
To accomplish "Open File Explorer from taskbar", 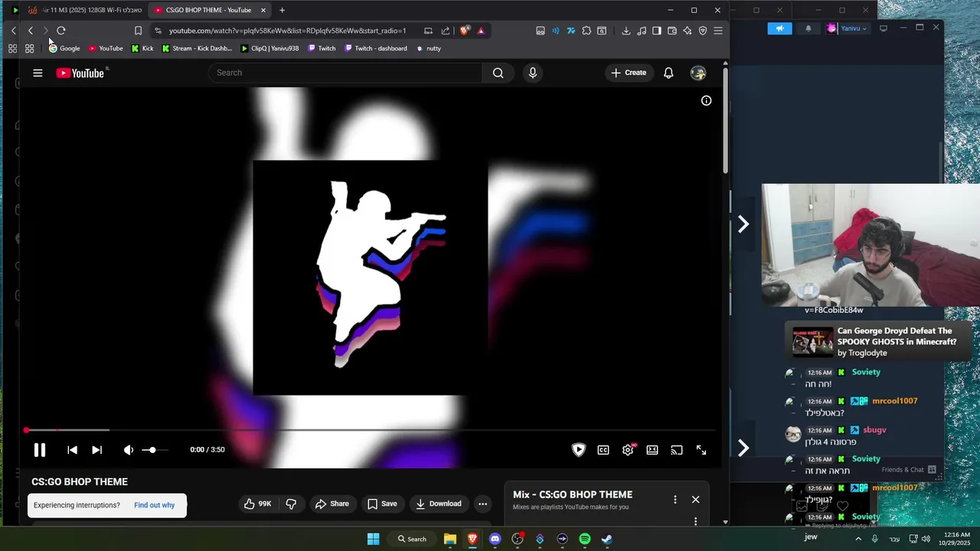I will (450, 539).
